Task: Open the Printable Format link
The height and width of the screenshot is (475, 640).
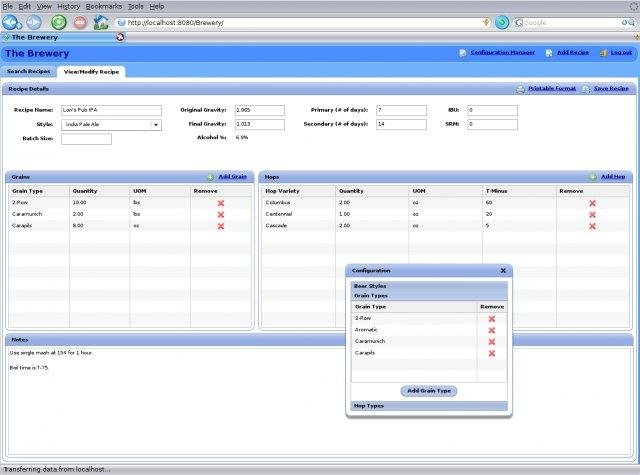Action: (x=552, y=89)
